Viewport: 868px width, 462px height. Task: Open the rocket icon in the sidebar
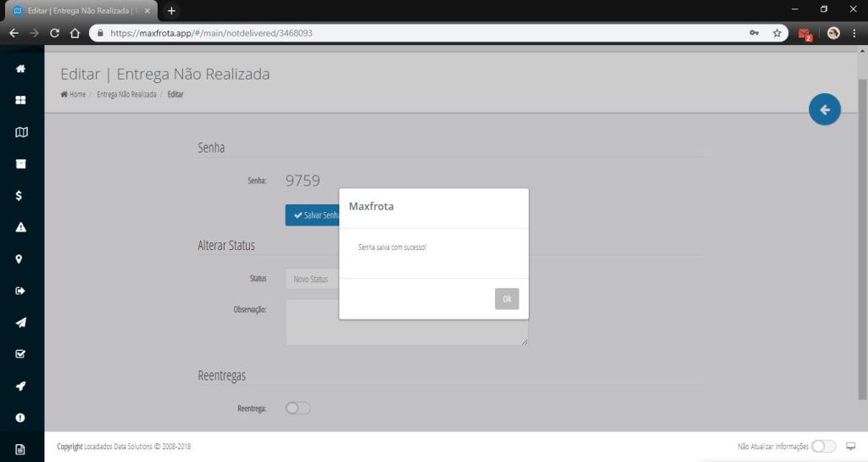(x=21, y=386)
